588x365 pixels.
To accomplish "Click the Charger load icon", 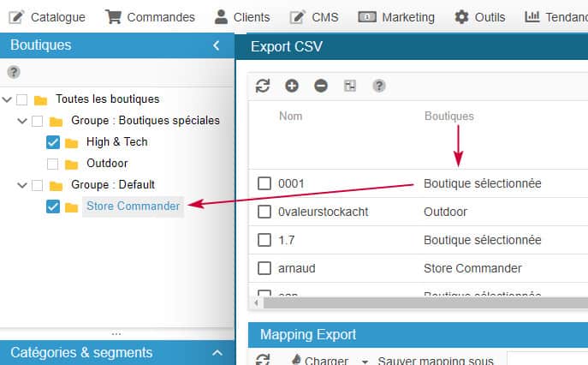I will 296,361.
